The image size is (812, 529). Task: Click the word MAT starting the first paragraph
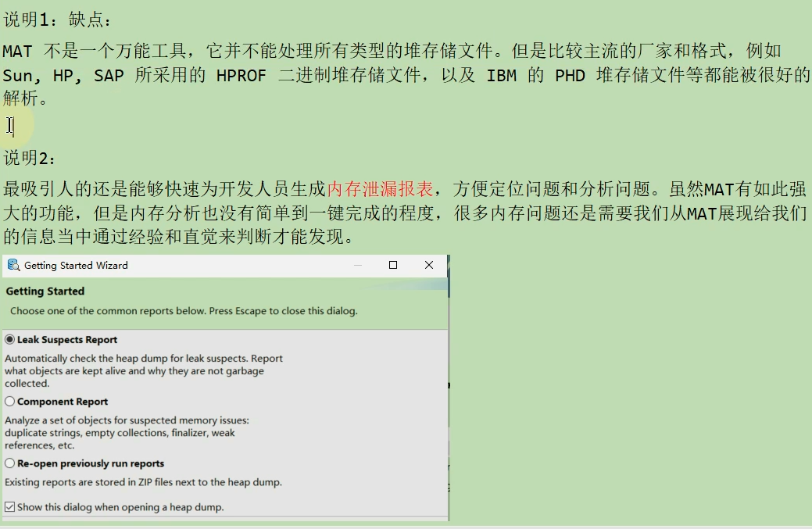click(x=17, y=52)
